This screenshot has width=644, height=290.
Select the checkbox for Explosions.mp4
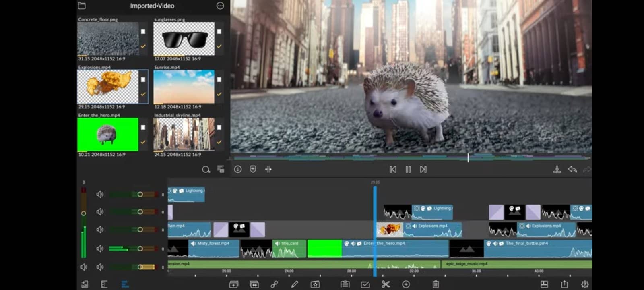143,79
